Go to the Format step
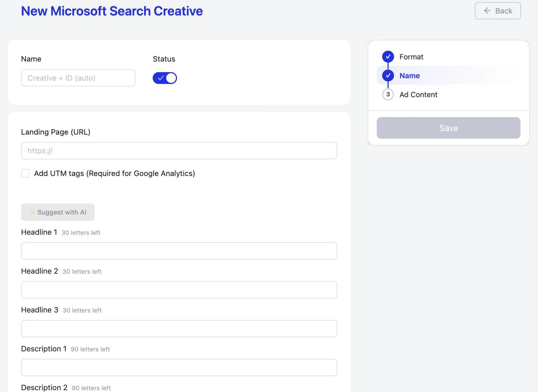Image resolution: width=538 pixels, height=392 pixels. [x=411, y=57]
